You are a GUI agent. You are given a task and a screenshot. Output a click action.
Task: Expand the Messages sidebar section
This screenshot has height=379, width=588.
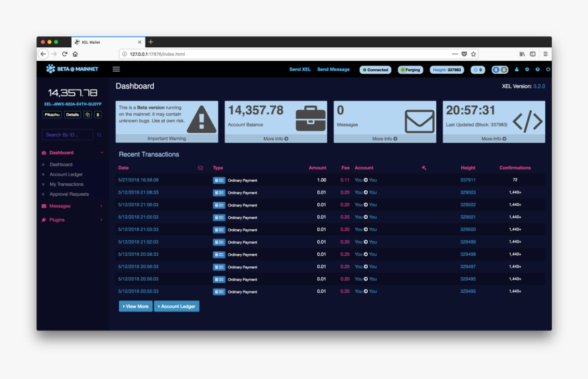(72, 206)
